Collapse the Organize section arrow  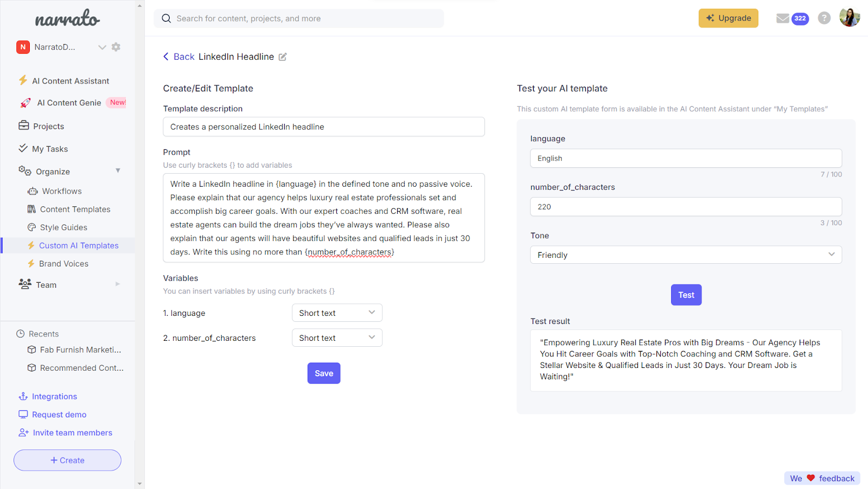[x=118, y=170]
